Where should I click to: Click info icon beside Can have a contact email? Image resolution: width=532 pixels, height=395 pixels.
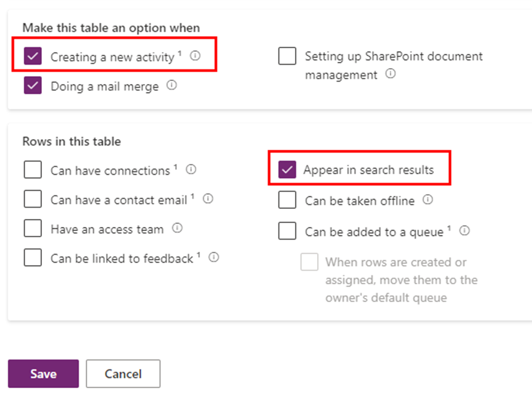(x=208, y=198)
